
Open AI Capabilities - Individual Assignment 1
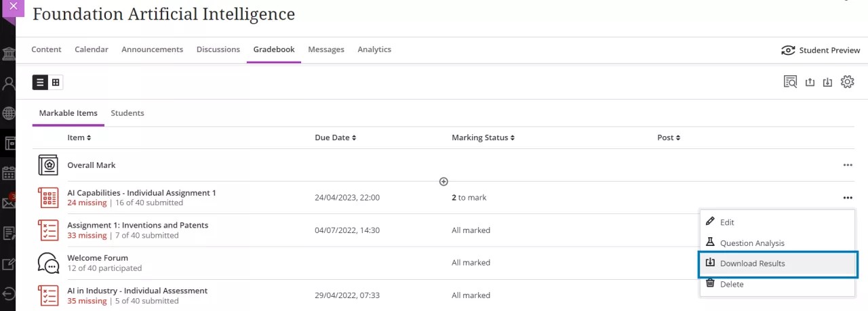pyautogui.click(x=141, y=193)
